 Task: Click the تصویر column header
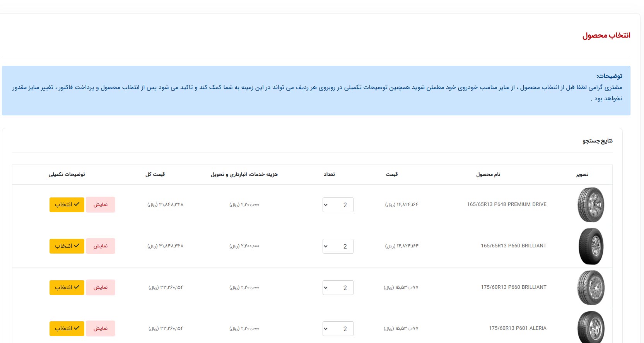(582, 175)
